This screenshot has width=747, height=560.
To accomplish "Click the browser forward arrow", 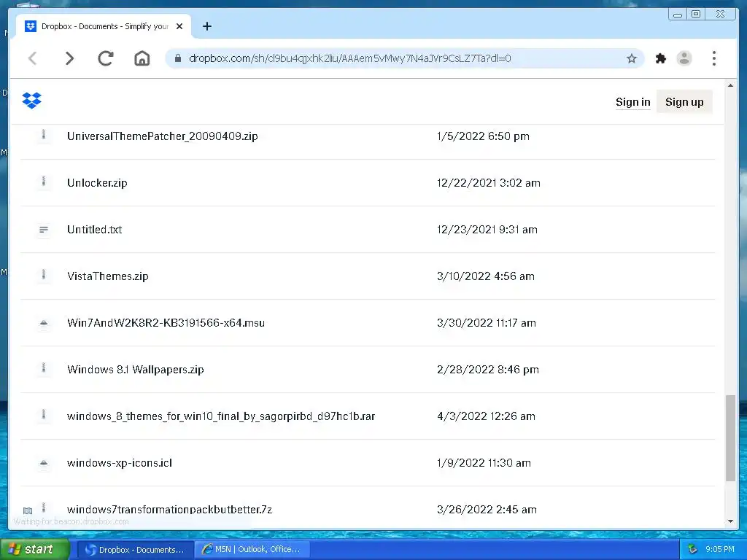I will (x=69, y=58).
